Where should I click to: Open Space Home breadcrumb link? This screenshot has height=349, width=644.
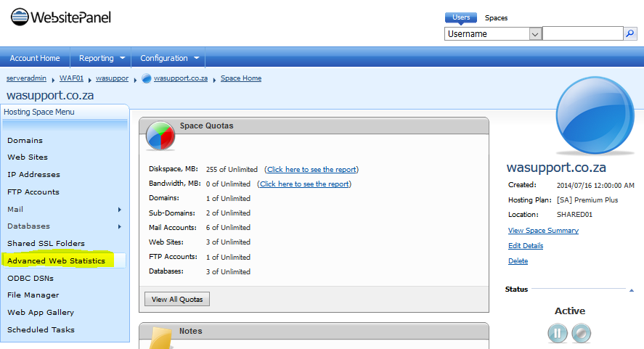coord(241,78)
